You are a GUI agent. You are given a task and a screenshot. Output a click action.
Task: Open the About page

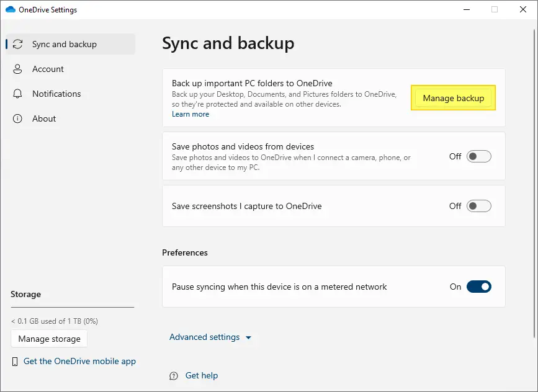71,118
